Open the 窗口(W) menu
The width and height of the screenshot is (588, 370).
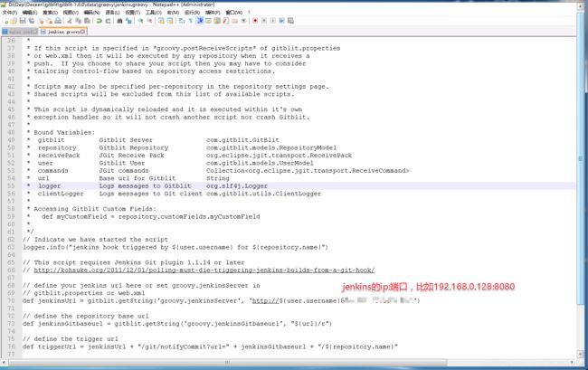tap(234, 13)
